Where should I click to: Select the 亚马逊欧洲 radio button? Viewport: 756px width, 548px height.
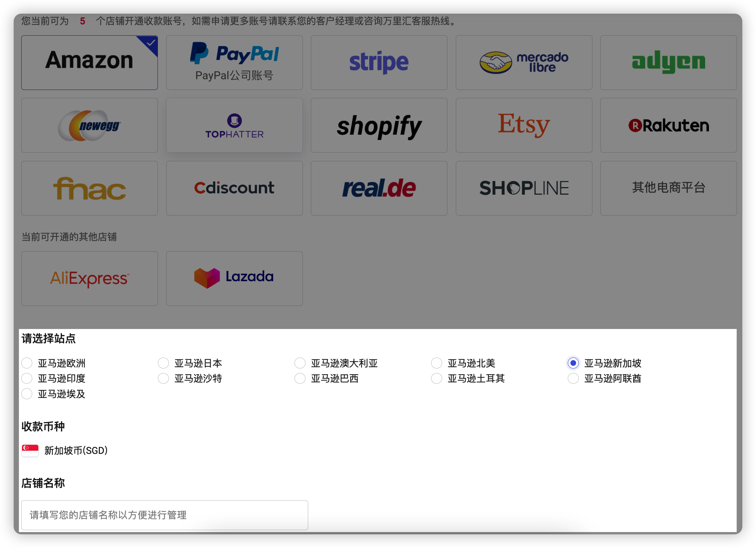[27, 363]
